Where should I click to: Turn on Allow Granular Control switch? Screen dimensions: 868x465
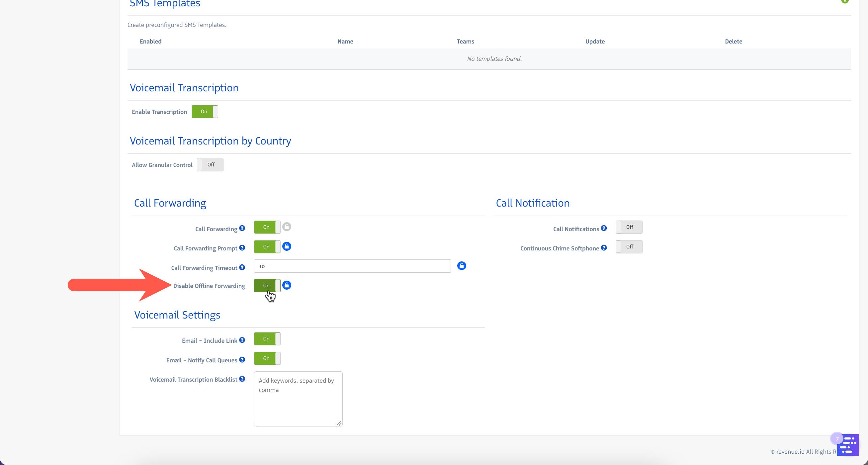pos(210,165)
